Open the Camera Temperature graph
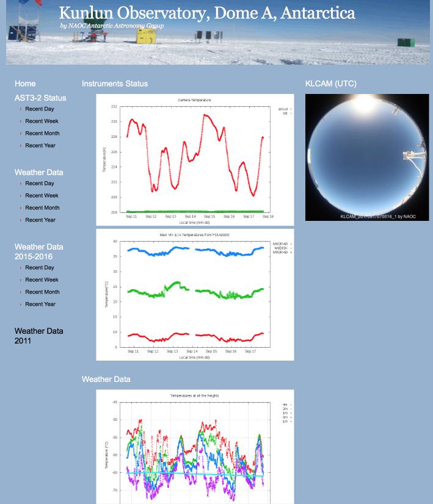This screenshot has height=504, width=433. click(x=195, y=160)
